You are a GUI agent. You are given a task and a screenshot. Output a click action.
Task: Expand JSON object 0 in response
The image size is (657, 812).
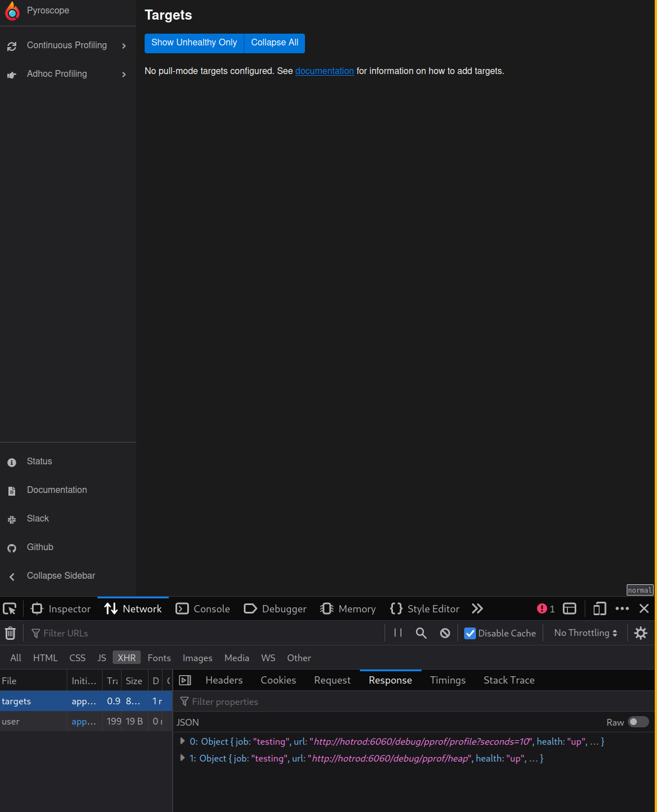182,741
